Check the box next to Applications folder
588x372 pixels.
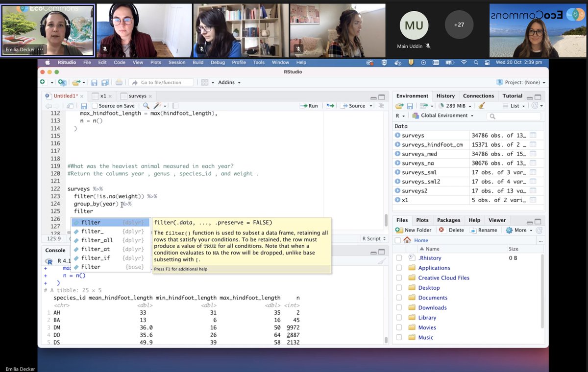[399, 268]
